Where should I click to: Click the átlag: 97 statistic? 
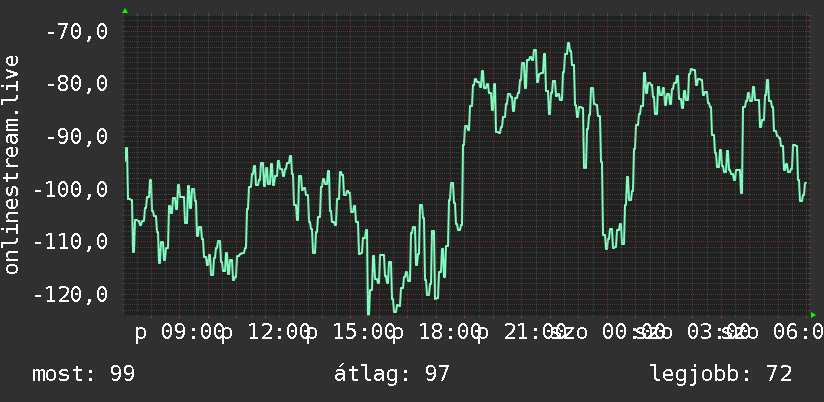coord(392,374)
